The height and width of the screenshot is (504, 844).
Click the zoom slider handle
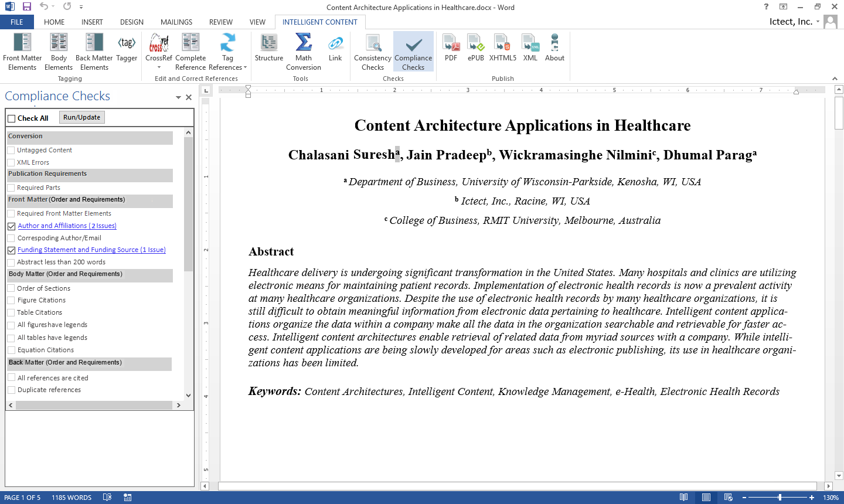tap(780, 498)
